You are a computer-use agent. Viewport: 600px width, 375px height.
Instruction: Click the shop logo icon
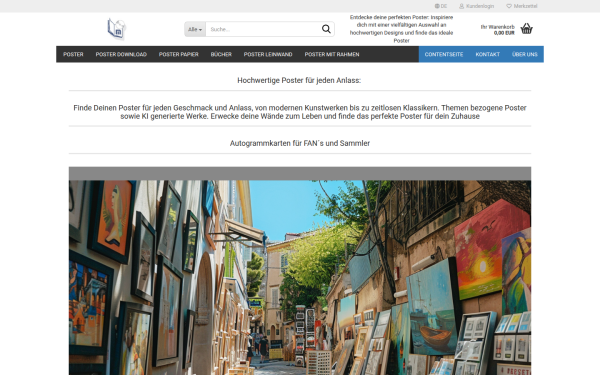pyautogui.click(x=116, y=29)
